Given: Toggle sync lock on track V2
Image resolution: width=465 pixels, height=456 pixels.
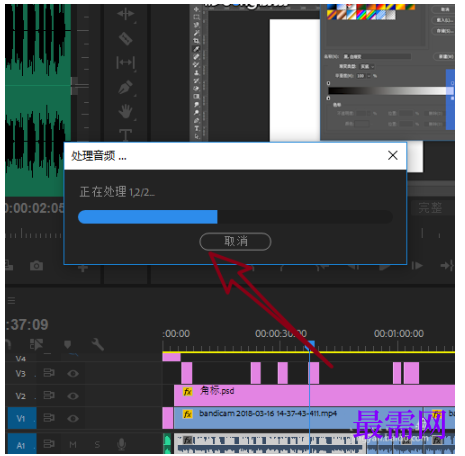Looking at the screenshot, I should pyautogui.click(x=49, y=395).
